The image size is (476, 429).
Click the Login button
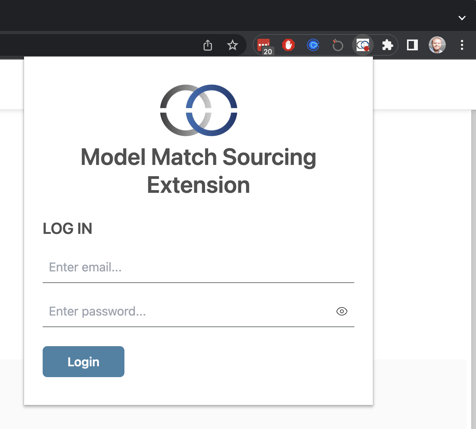pos(83,362)
